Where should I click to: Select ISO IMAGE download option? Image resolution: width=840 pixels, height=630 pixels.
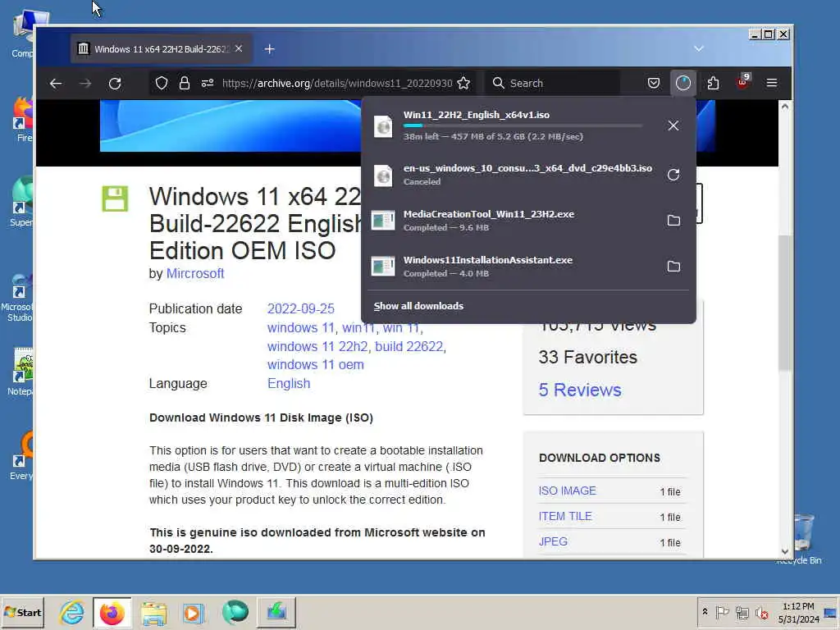(568, 491)
